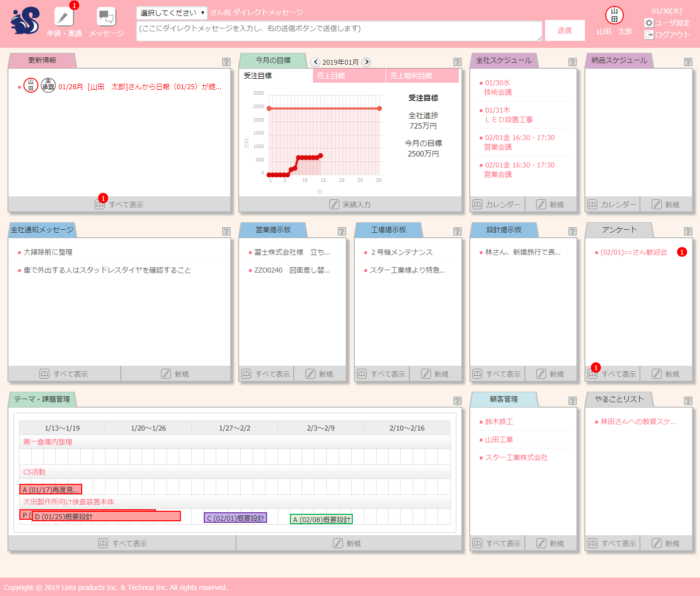Image resolution: width=700 pixels, height=596 pixels.
Task: Open the メッセージ chat bubble icon
Action: (106, 17)
